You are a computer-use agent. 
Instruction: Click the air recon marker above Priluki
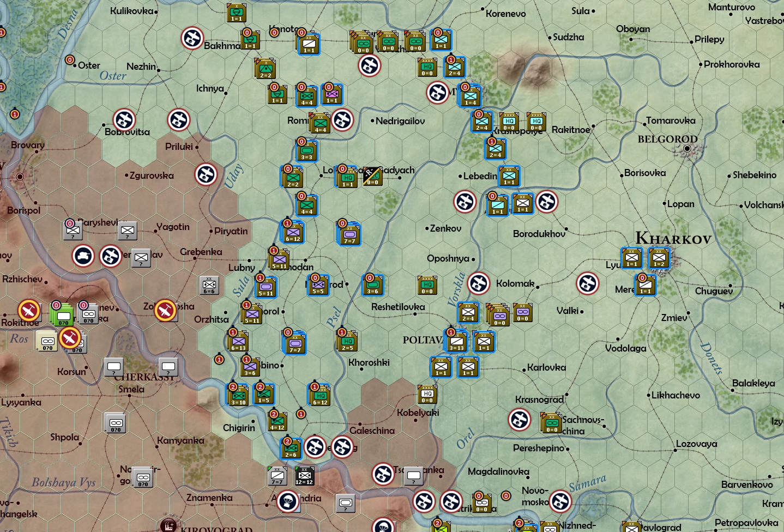[x=179, y=120]
